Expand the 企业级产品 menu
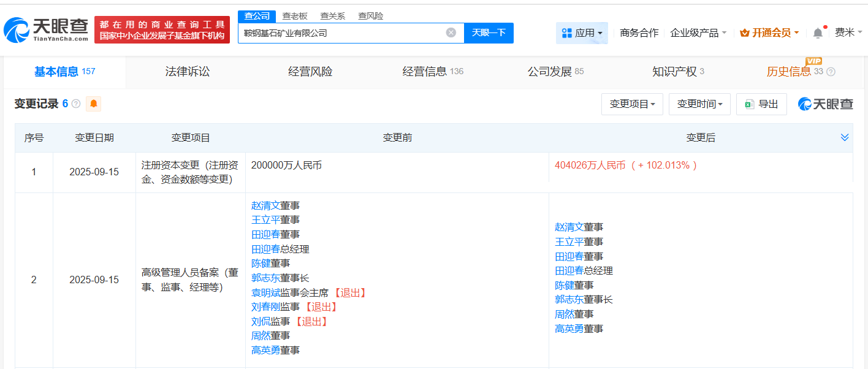Screen dimensions: 868x369 (698, 33)
